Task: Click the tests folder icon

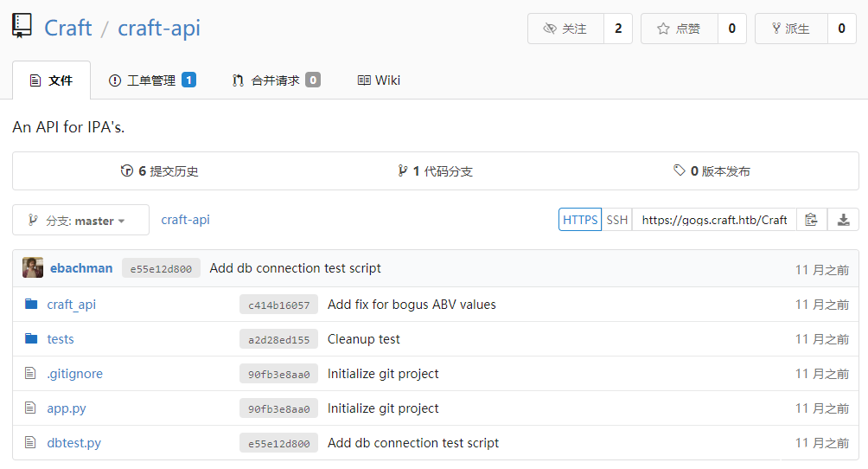Action: [x=32, y=339]
